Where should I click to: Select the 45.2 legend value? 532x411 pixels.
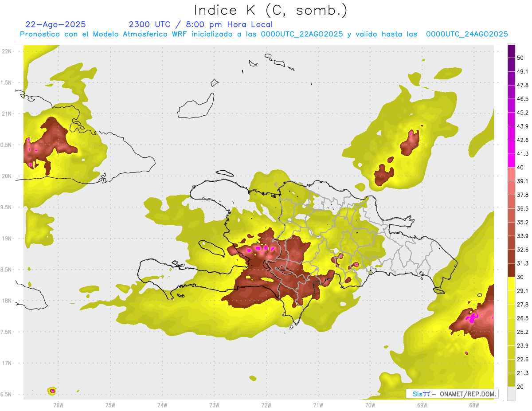point(523,113)
